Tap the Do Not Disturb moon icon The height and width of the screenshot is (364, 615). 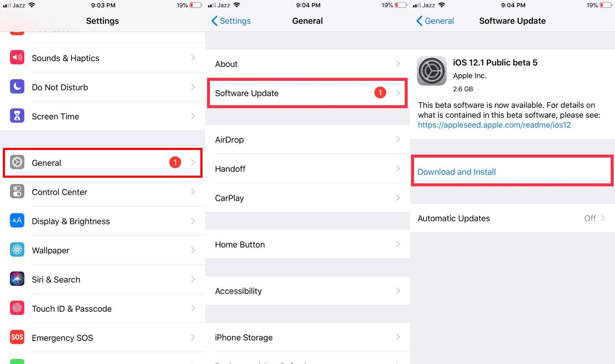point(17,86)
